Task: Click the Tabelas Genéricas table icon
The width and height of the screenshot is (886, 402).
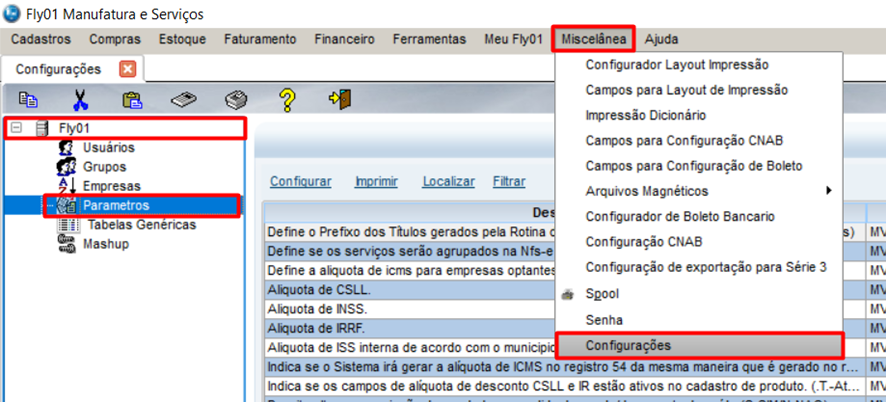Action: pos(68,225)
